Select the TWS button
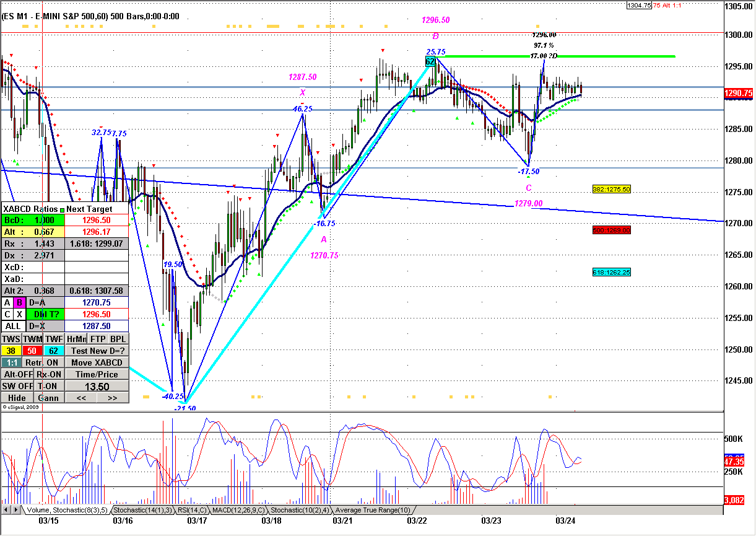The height and width of the screenshot is (536, 756). pyautogui.click(x=12, y=339)
